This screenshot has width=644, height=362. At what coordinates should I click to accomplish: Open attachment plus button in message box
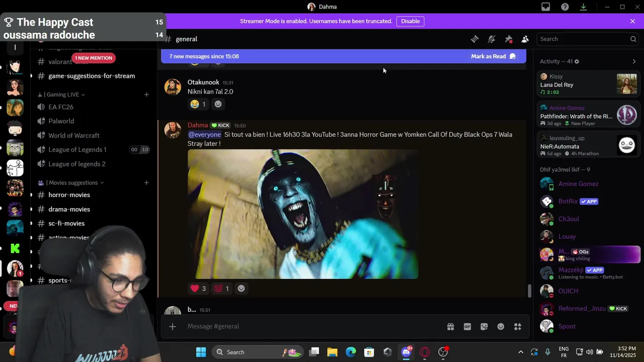(x=172, y=326)
